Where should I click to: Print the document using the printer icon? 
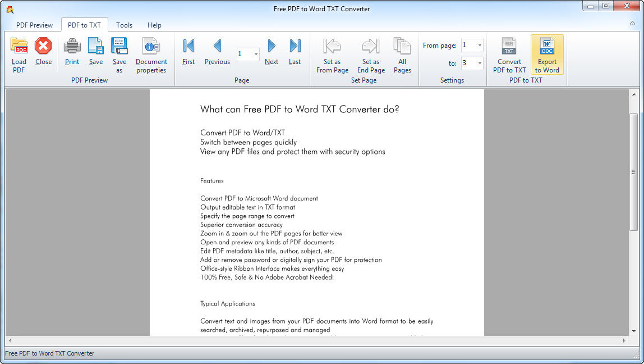(x=72, y=46)
